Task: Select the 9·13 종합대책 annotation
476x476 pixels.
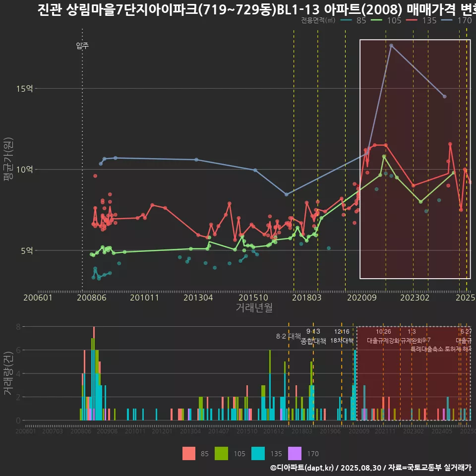Action: [313, 337]
